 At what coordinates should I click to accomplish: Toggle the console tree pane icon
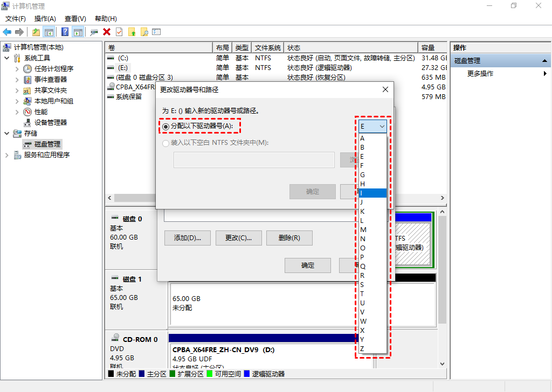50,31
